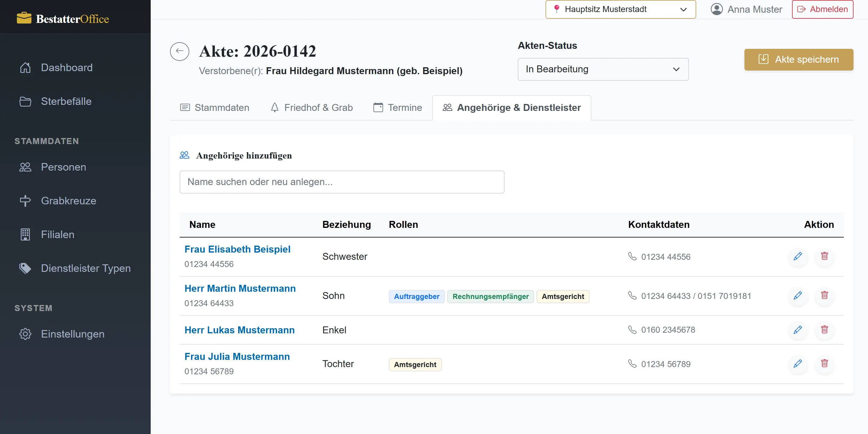868x434 pixels.
Task: Open the Herr Lukas Mustermann name link
Action: (239, 330)
